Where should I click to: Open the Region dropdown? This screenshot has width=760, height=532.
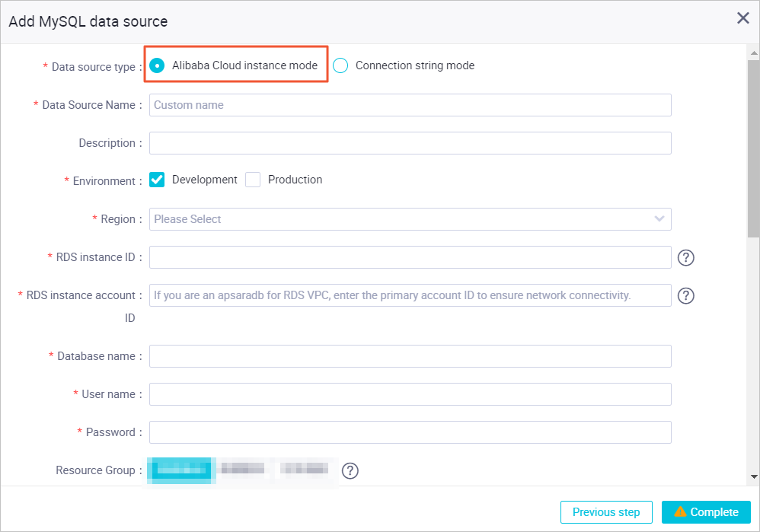coord(410,219)
